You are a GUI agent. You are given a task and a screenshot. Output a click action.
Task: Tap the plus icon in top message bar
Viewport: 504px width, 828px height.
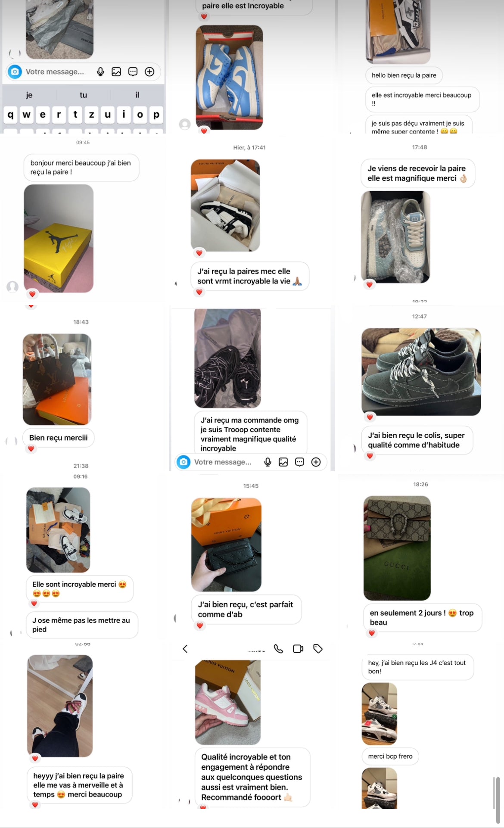[x=149, y=72]
